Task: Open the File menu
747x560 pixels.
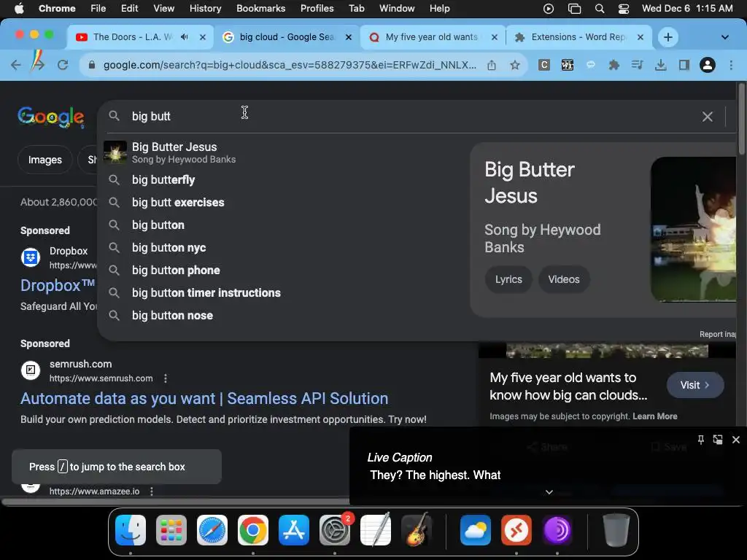Action: click(98, 8)
